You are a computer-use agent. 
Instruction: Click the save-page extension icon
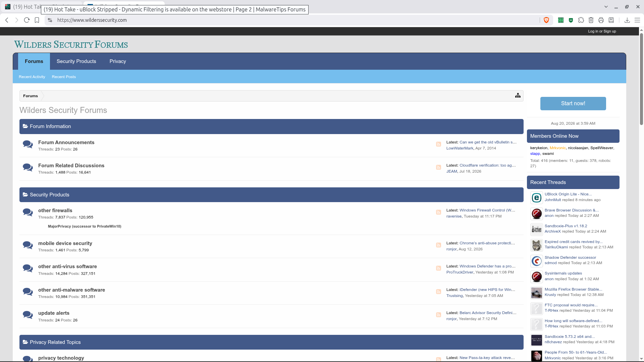pyautogui.click(x=611, y=20)
